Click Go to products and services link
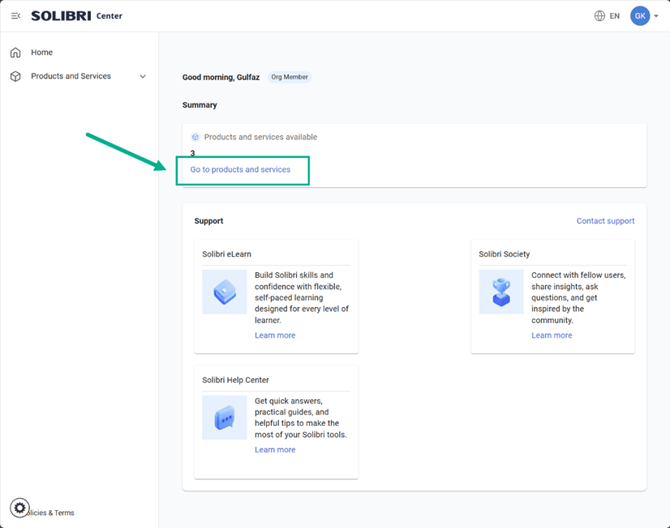The height and width of the screenshot is (528, 670). click(x=240, y=170)
